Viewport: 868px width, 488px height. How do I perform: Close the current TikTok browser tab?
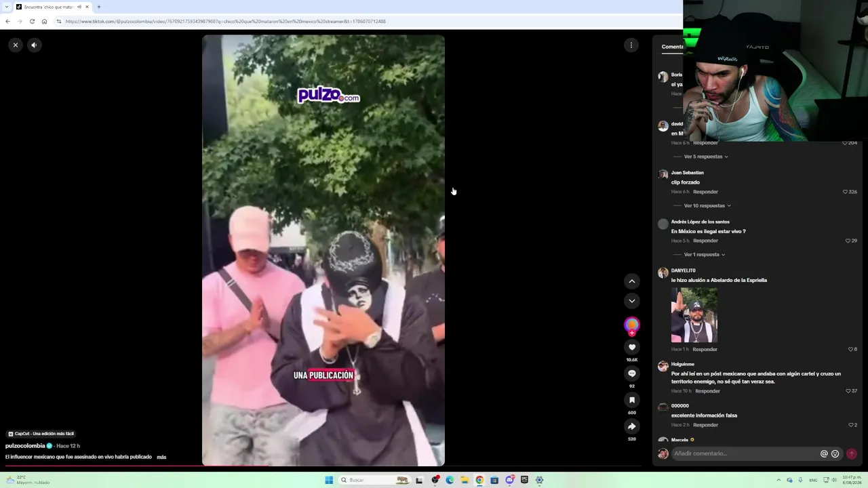(x=87, y=7)
